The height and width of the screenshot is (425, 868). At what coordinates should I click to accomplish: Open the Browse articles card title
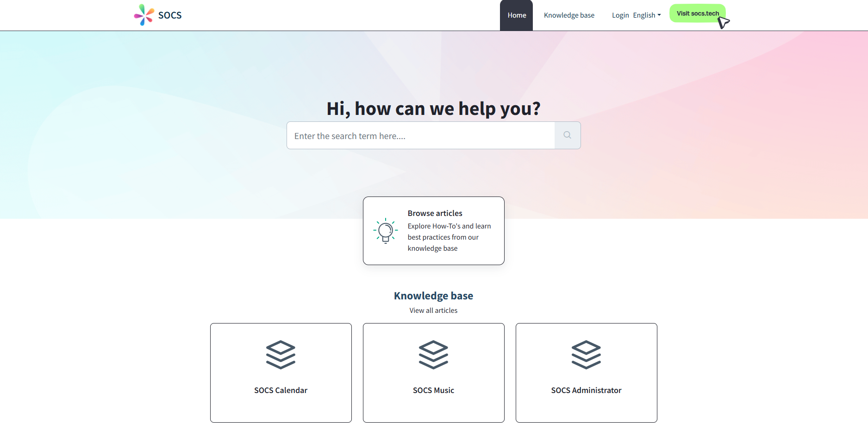click(435, 213)
